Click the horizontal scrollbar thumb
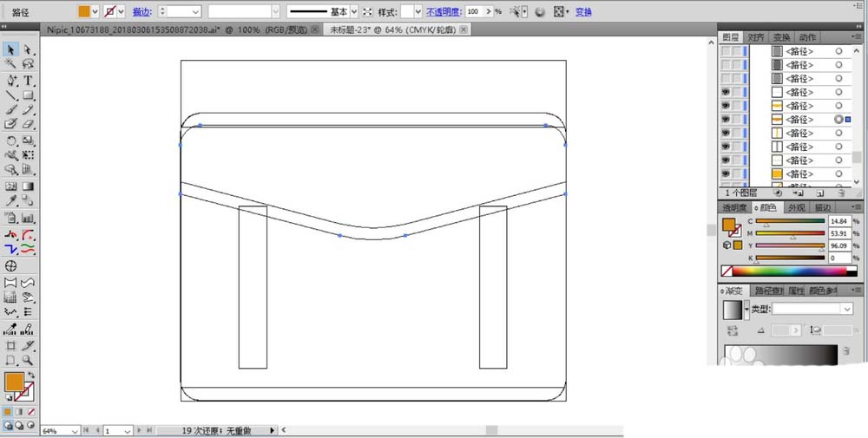868x438 pixels. [x=491, y=429]
